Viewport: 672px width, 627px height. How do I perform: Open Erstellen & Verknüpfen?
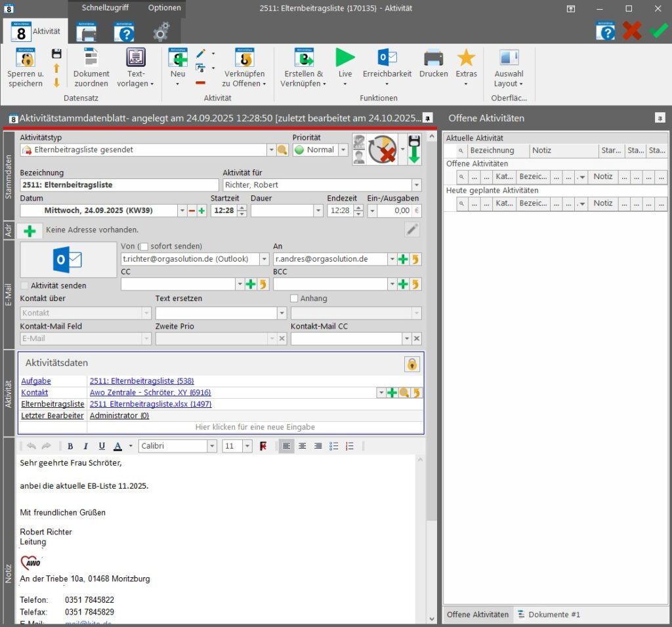click(x=304, y=68)
